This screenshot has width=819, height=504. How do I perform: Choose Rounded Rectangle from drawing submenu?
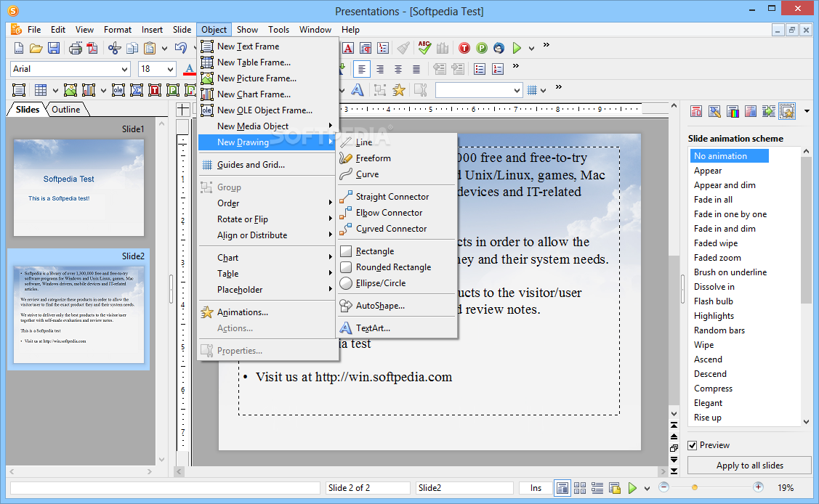[397, 267]
